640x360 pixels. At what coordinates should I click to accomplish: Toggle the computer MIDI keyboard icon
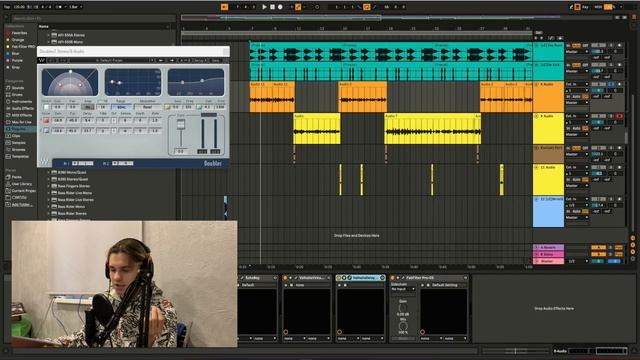[578, 7]
